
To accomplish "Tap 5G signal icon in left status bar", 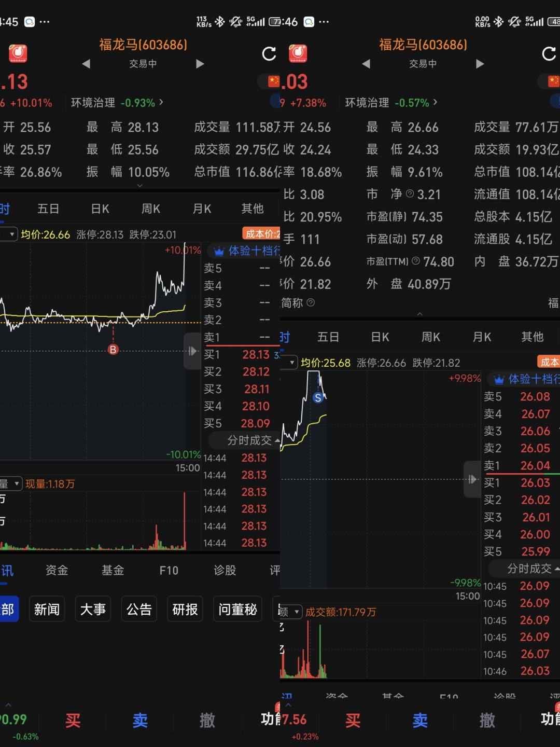I will pyautogui.click(x=255, y=21).
